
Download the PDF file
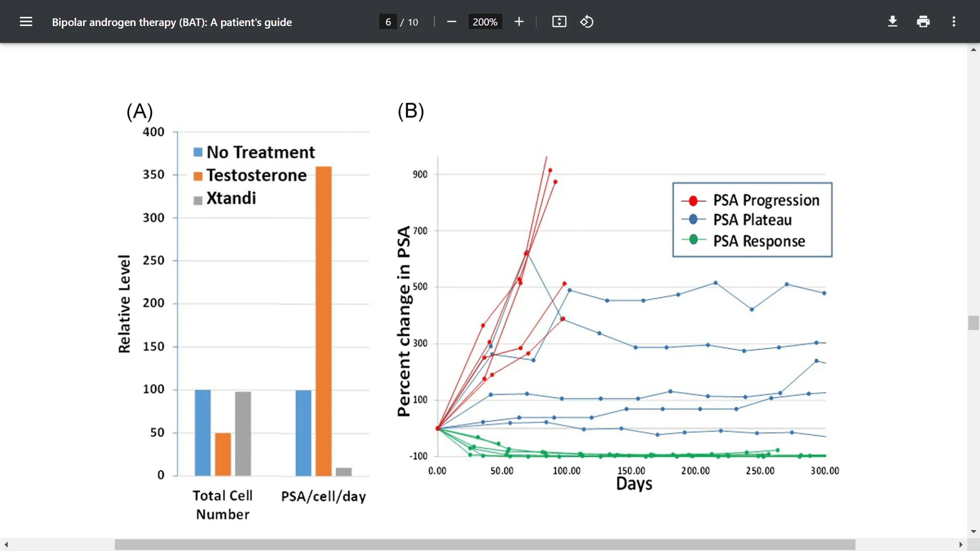pos(893,21)
